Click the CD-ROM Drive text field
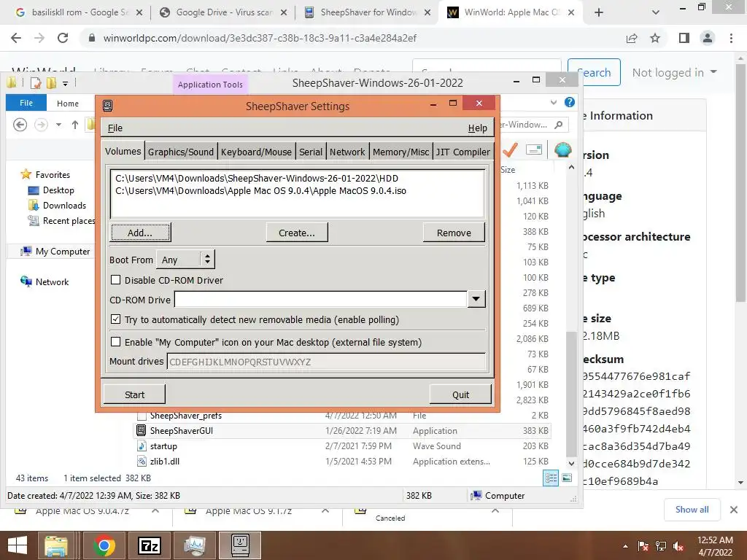 coord(321,300)
